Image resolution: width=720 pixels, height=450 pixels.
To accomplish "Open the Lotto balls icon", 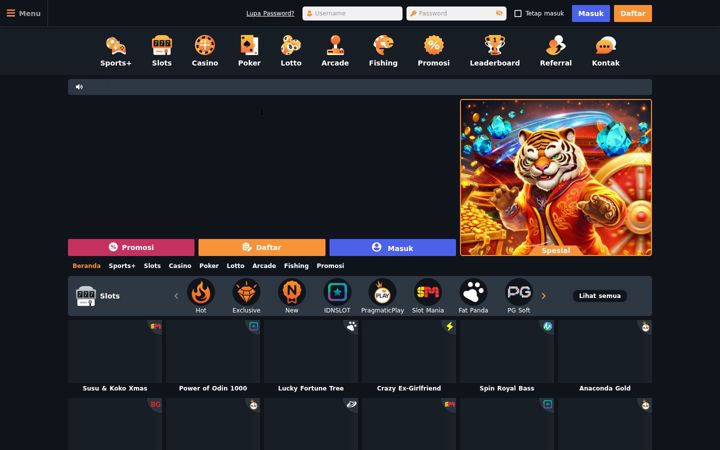I will click(x=291, y=45).
